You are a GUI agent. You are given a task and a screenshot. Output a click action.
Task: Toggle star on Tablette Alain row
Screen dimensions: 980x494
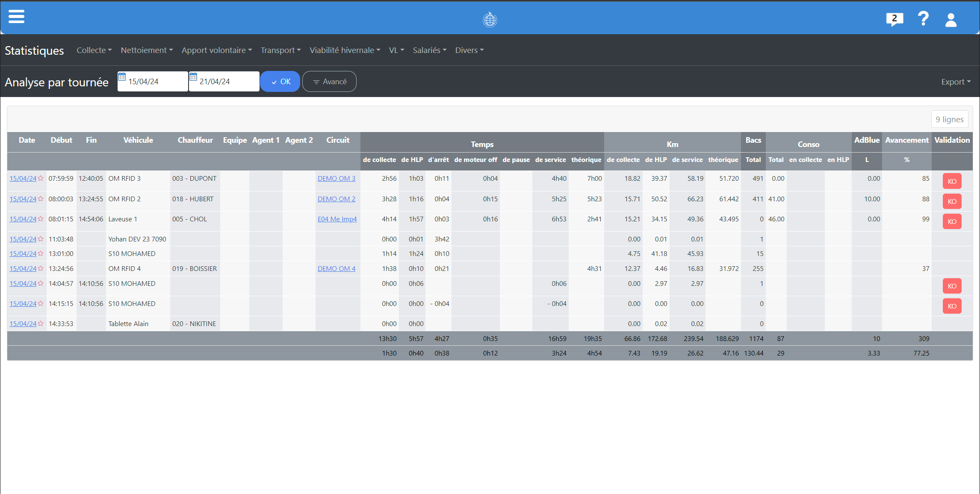click(41, 323)
